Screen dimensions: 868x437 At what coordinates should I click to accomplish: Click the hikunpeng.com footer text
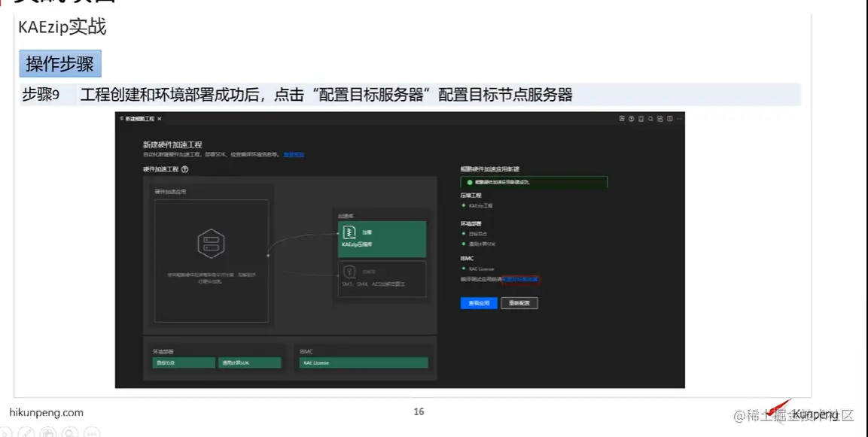[47, 413]
